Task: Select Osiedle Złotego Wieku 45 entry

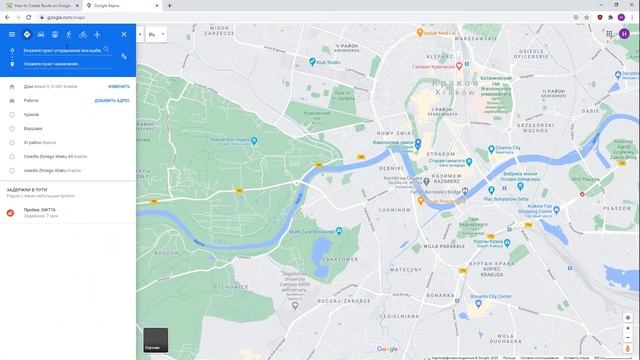Action: [x=68, y=156]
